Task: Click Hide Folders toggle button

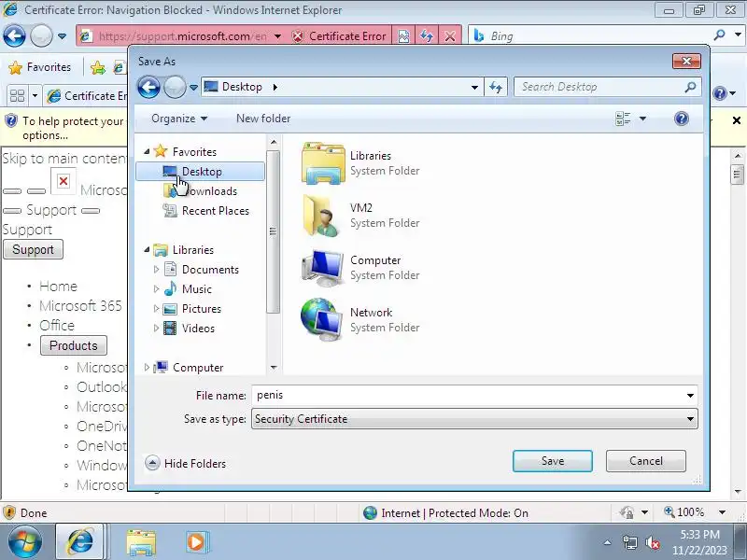Action: pos(185,463)
